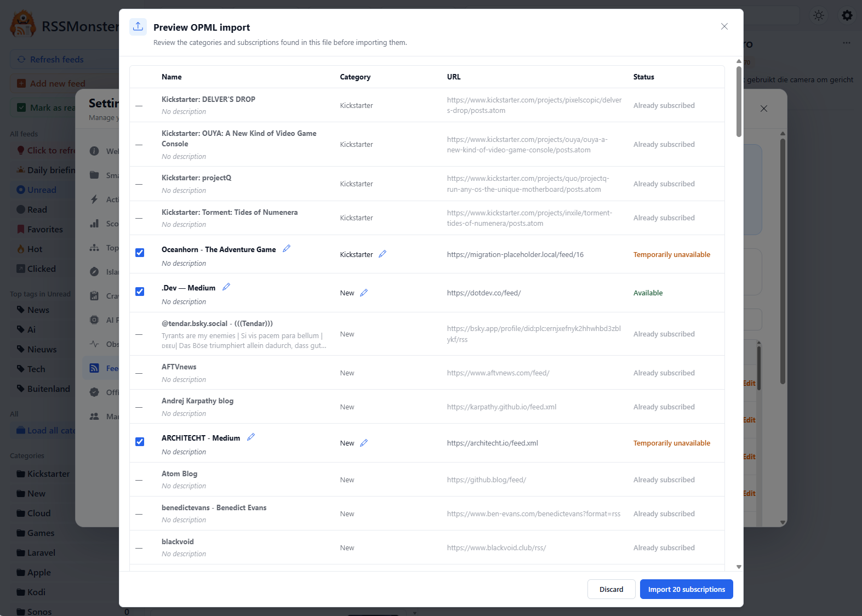Click the Cloud folder icon in Categories
Screen dimensions: 862x616
(x=21, y=513)
